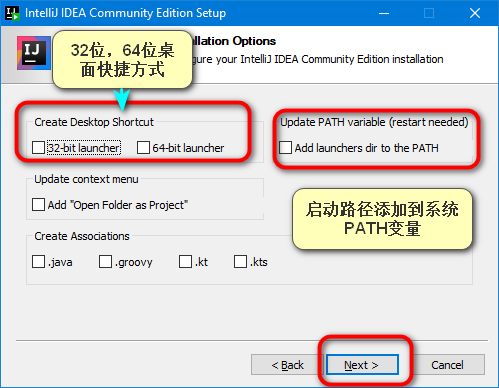
Task: Associate .java files with IntelliJ
Action: [x=38, y=262]
